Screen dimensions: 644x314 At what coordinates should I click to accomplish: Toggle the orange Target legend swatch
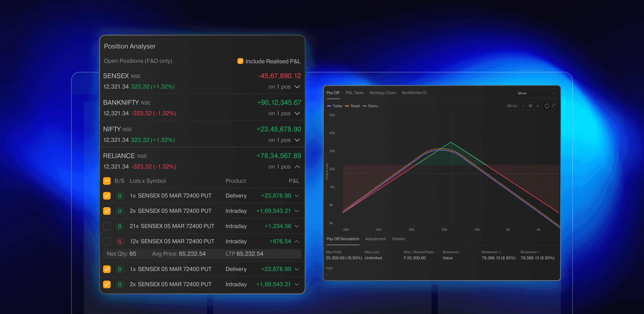tap(347, 106)
